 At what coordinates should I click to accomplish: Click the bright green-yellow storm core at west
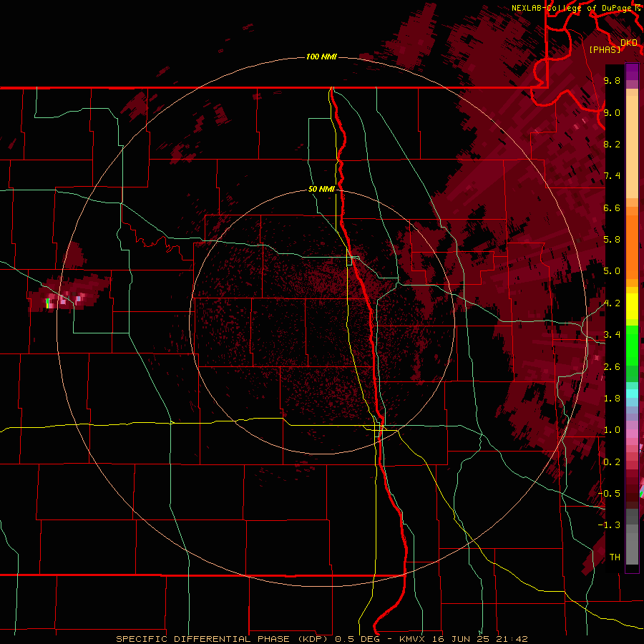point(48,303)
